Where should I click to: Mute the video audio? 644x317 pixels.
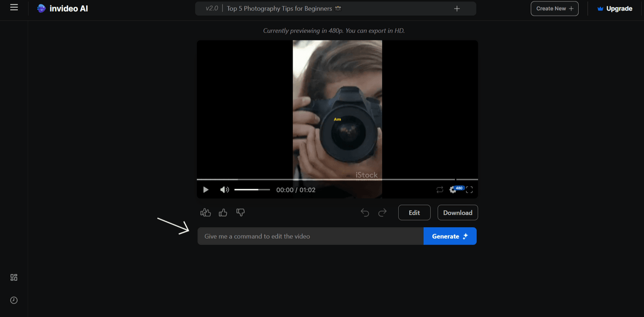[224, 190]
